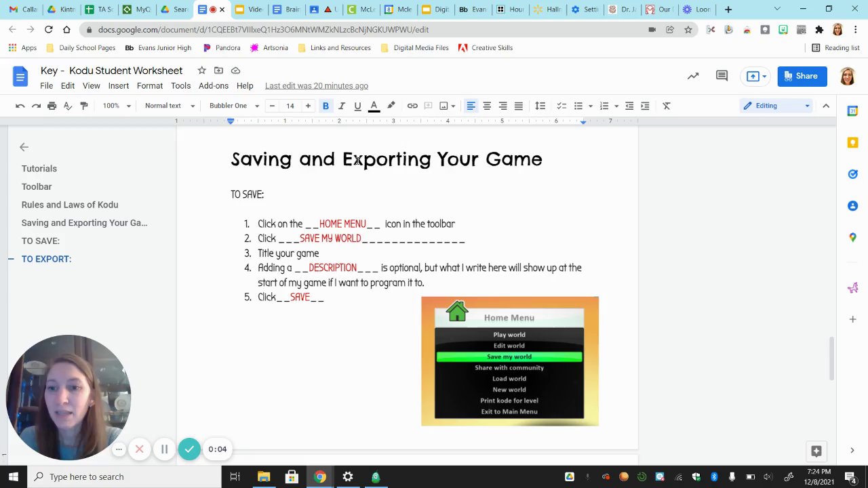Open the Format menu
The image size is (868, 488).
[150, 86]
